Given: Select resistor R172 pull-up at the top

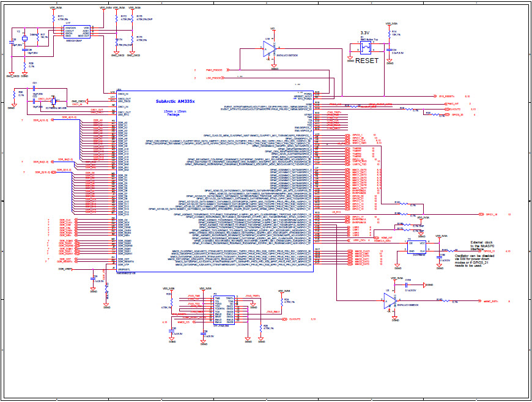Looking at the screenshot, I should (x=116, y=18).
